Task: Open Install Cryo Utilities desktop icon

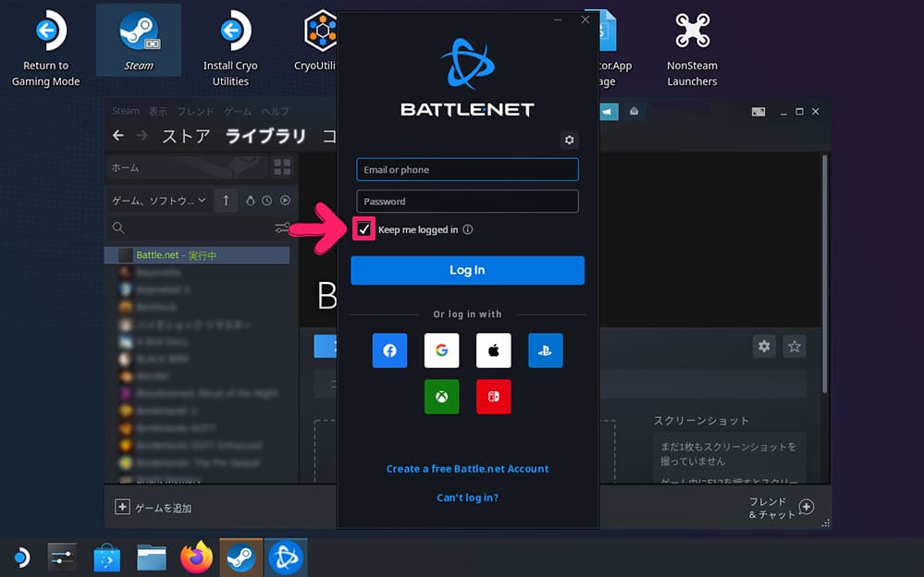Action: 230,47
